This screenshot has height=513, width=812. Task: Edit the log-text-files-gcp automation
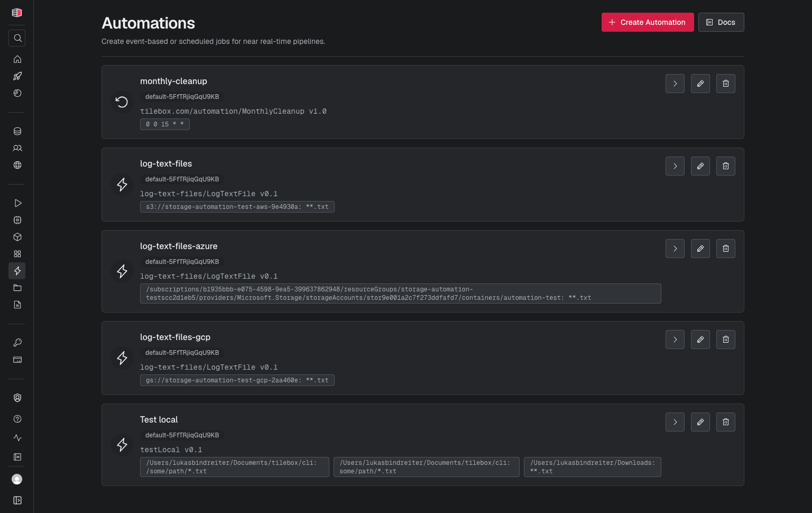700,340
